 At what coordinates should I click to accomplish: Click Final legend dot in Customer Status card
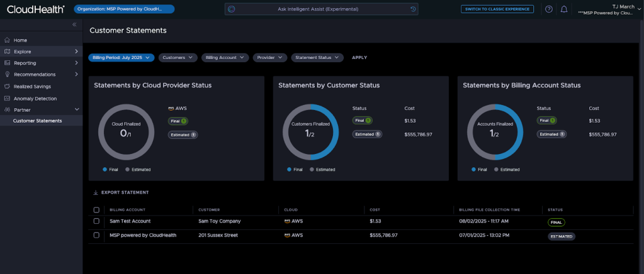coord(289,170)
